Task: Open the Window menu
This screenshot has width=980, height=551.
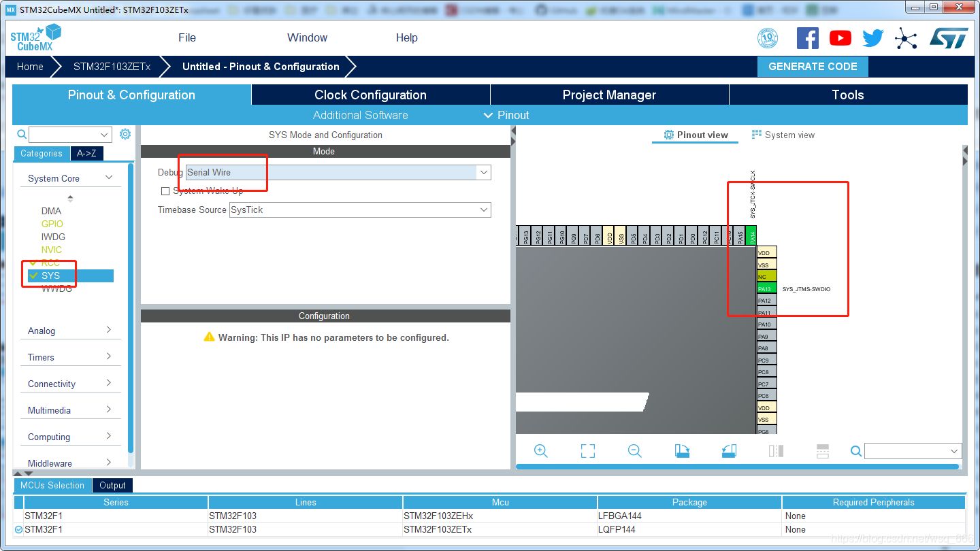Action: point(307,37)
